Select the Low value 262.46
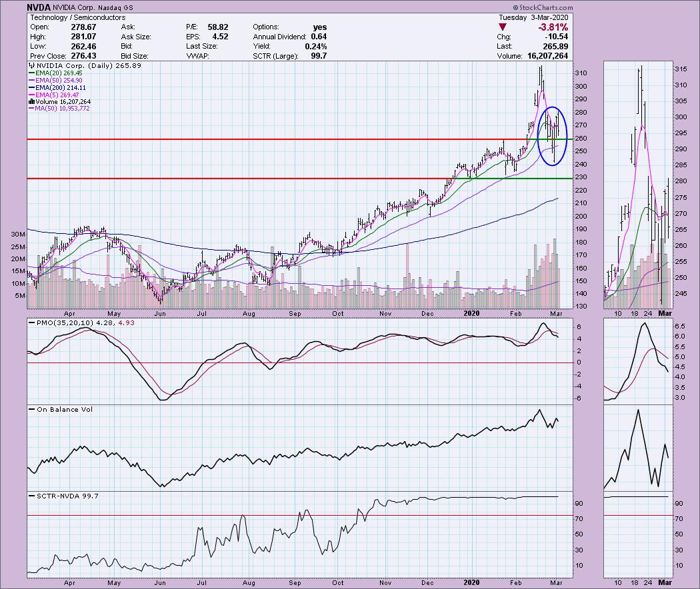The width and height of the screenshot is (700, 589). coord(83,47)
